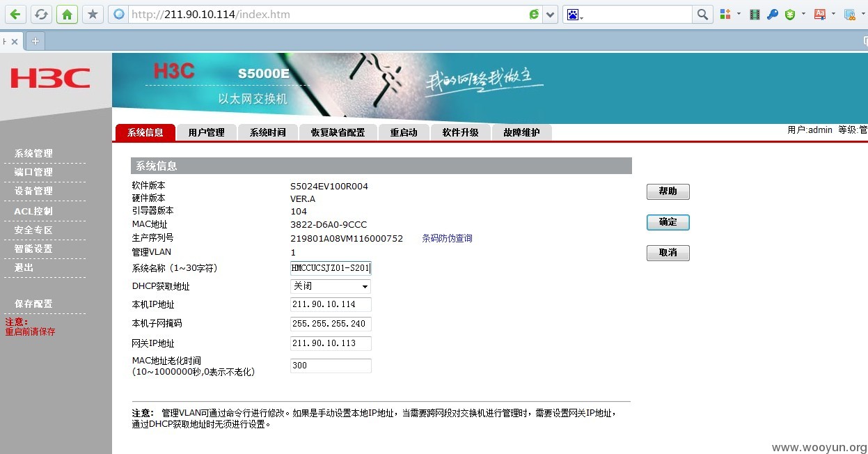Image resolution: width=868 pixels, height=454 pixels.
Task: Expand the arrow beside the green shield icon
Action: 803,14
